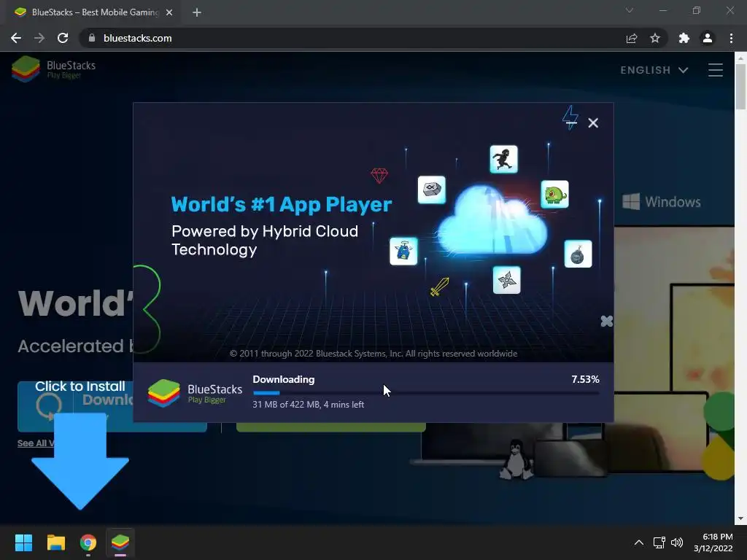Open the ENGLISH language dropdown
Image resolution: width=747 pixels, height=560 pixels.
point(654,70)
